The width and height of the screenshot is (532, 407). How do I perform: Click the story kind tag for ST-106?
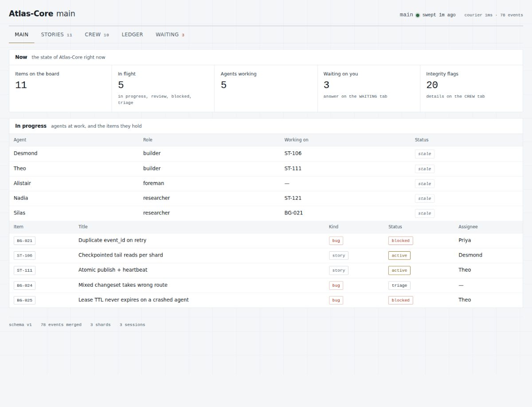coord(339,256)
